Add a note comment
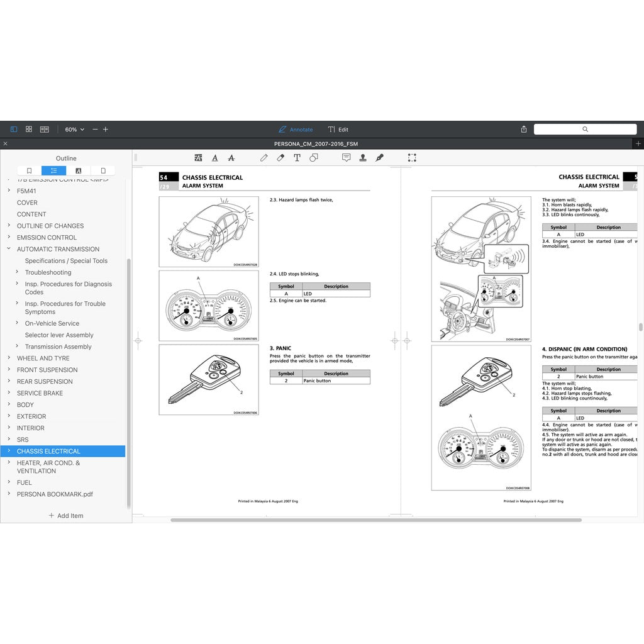 [x=346, y=158]
